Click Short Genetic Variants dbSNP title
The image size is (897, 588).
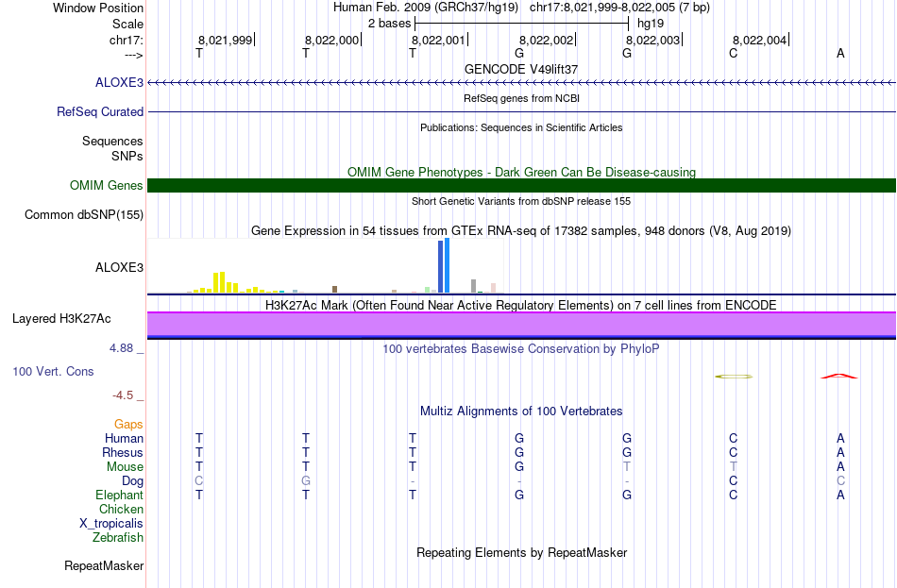click(521, 201)
